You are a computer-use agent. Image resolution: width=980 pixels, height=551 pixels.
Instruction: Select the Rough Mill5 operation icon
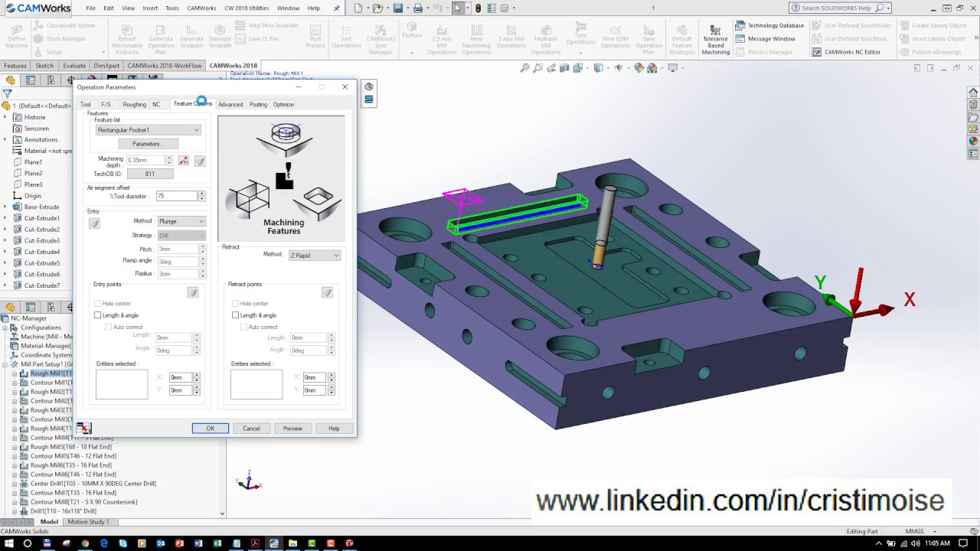[x=24, y=447]
